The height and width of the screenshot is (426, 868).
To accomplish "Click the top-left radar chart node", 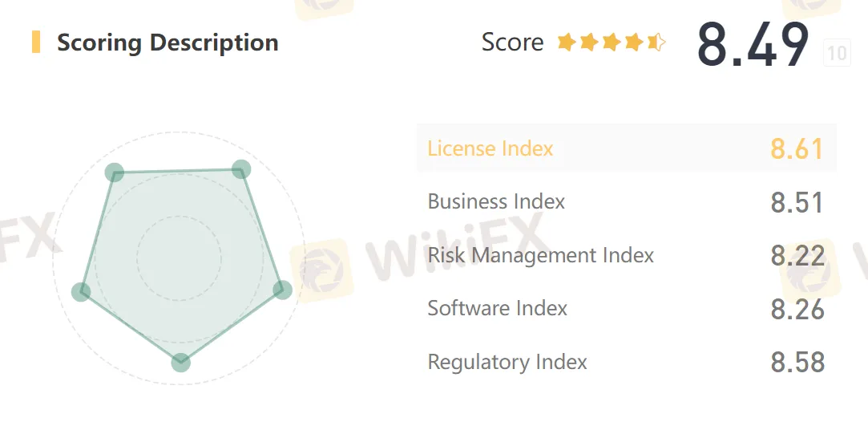I will pos(114,172).
